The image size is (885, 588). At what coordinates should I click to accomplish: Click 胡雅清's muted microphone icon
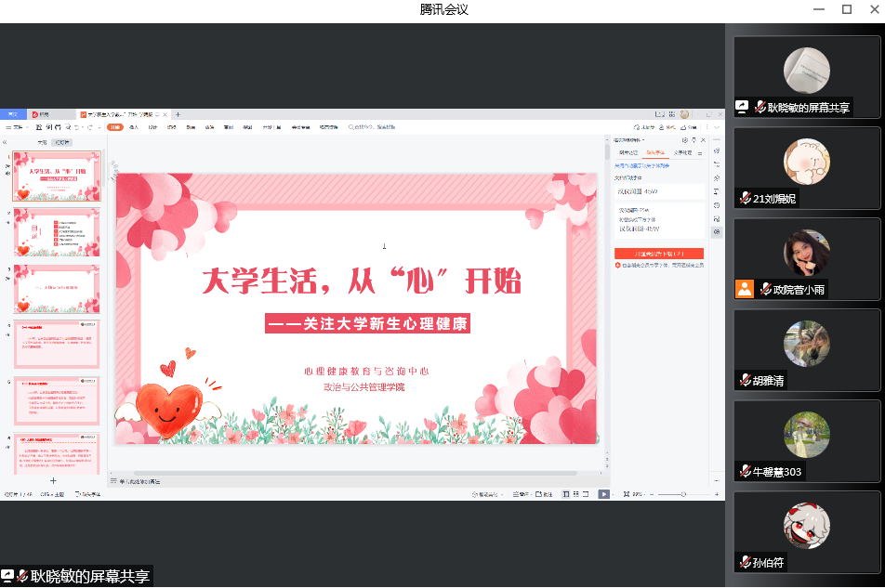pyautogui.click(x=745, y=380)
